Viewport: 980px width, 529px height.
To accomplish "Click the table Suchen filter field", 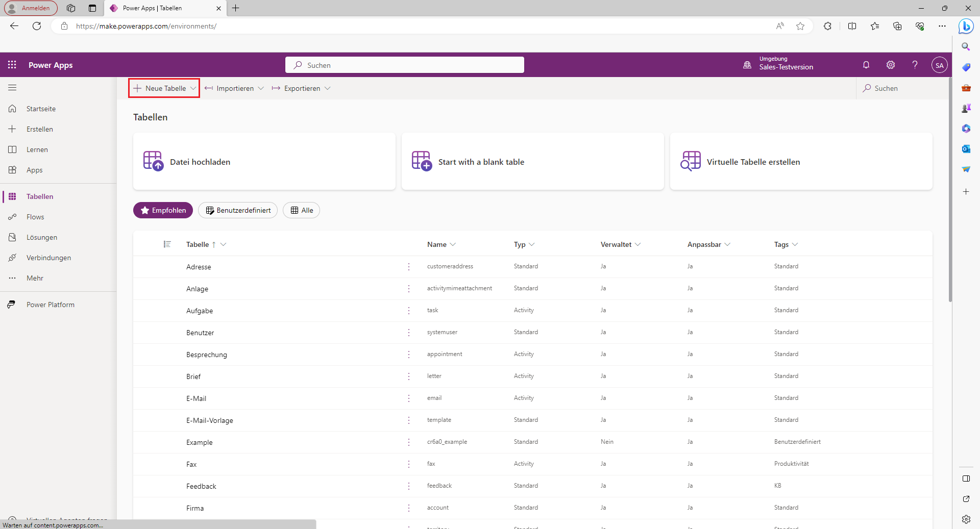I will [903, 88].
